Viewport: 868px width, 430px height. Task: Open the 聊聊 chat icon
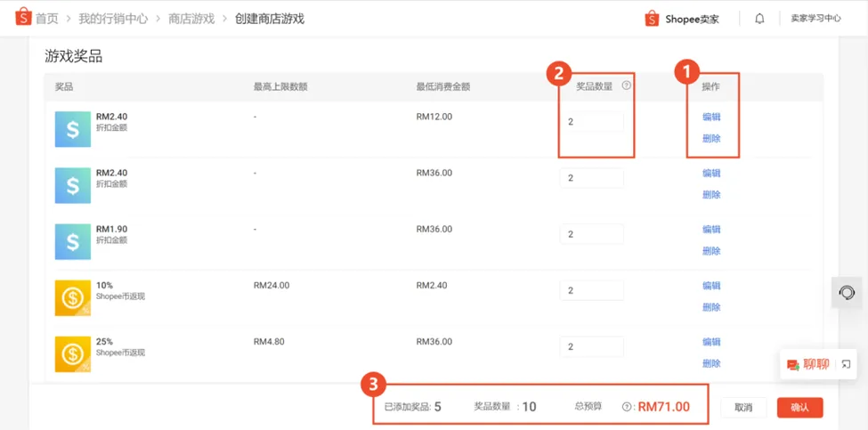792,364
